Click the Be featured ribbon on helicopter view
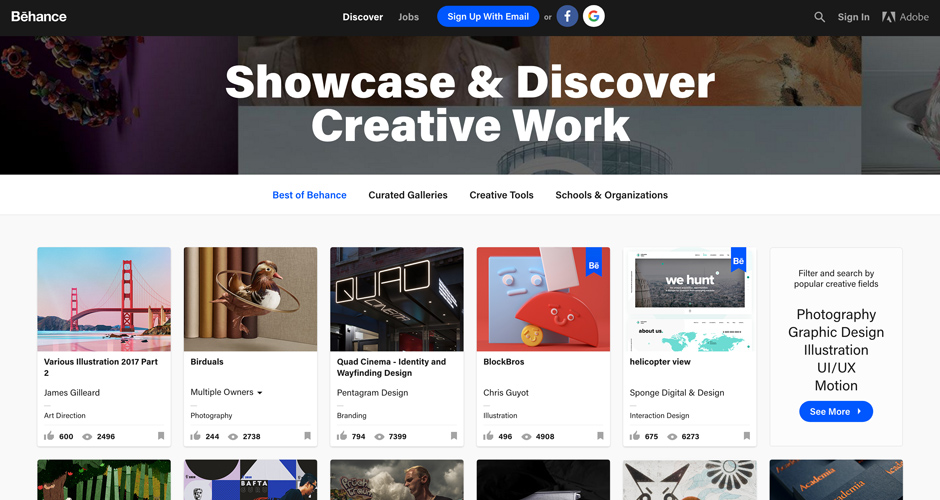The height and width of the screenshot is (500, 940). point(739,260)
